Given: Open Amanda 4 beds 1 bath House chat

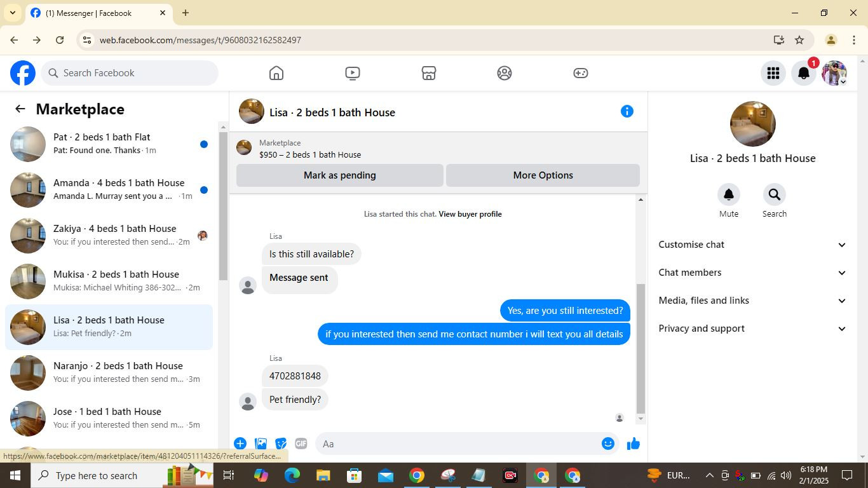Looking at the screenshot, I should pyautogui.click(x=109, y=190).
